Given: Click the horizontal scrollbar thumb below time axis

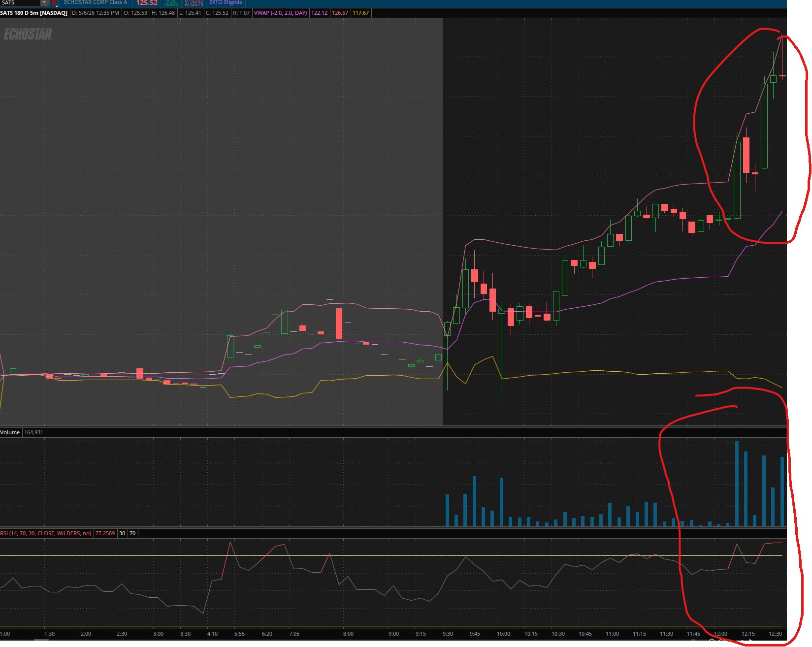Looking at the screenshot, I should point(41,640).
